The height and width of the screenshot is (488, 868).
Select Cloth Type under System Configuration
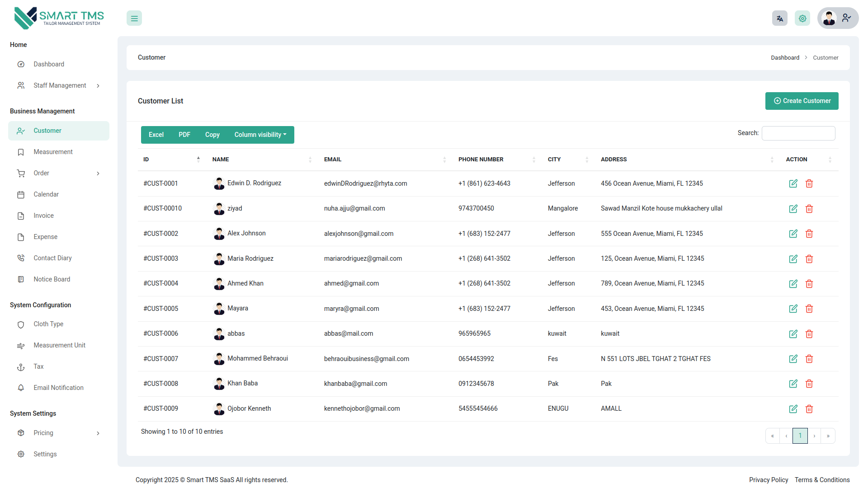coord(48,324)
